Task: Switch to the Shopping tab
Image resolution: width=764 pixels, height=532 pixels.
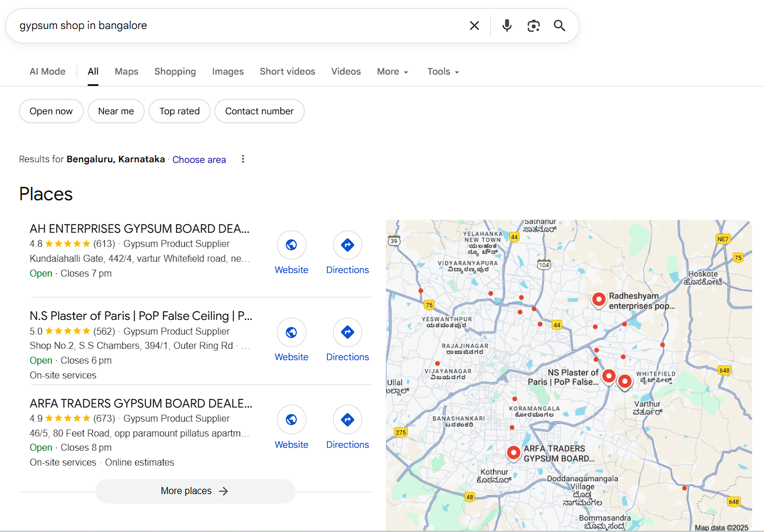Action: tap(175, 72)
